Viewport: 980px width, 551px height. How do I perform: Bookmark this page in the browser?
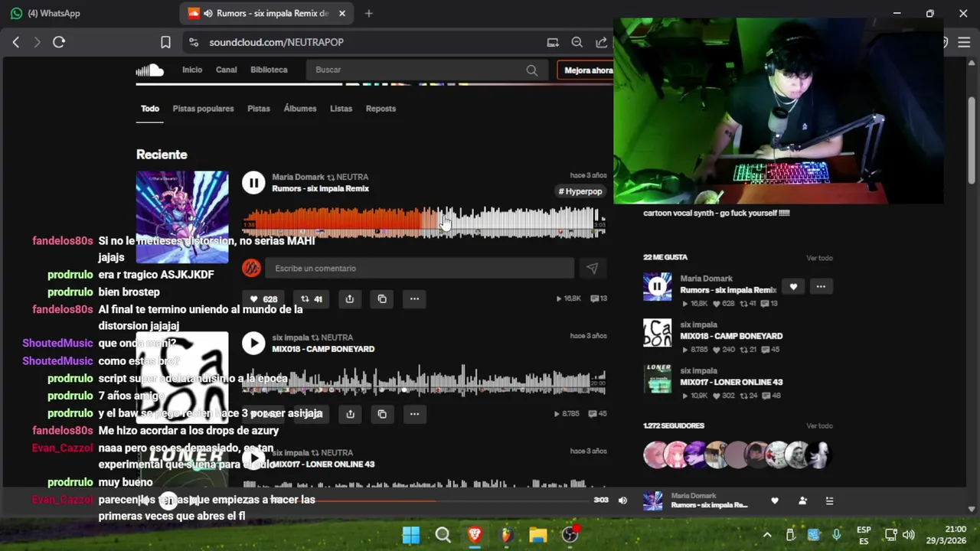click(x=165, y=42)
